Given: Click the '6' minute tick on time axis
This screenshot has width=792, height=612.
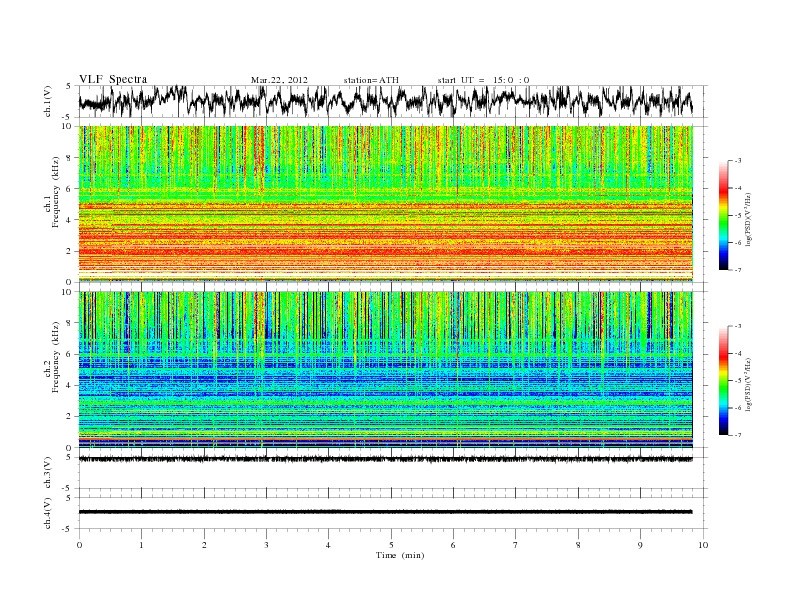Looking at the screenshot, I should tap(453, 545).
